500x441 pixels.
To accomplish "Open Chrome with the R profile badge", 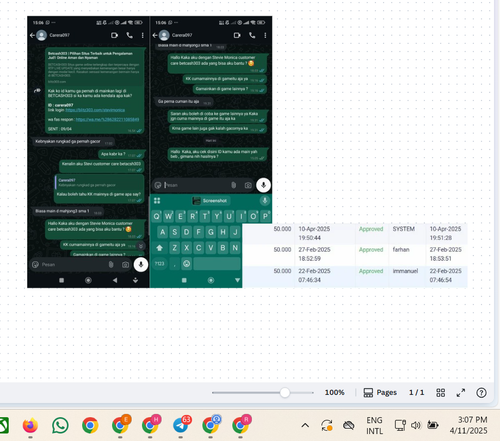I will [x=241, y=424].
